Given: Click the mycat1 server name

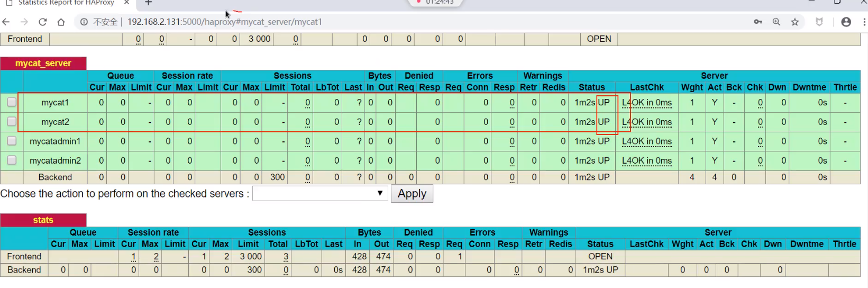Looking at the screenshot, I should click(55, 102).
